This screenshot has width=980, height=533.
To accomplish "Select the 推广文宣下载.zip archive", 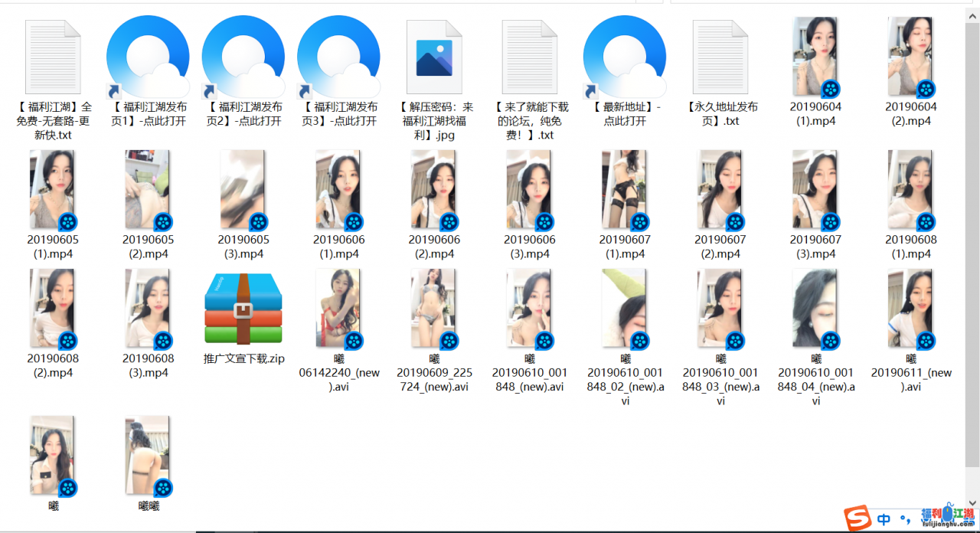I will [243, 309].
